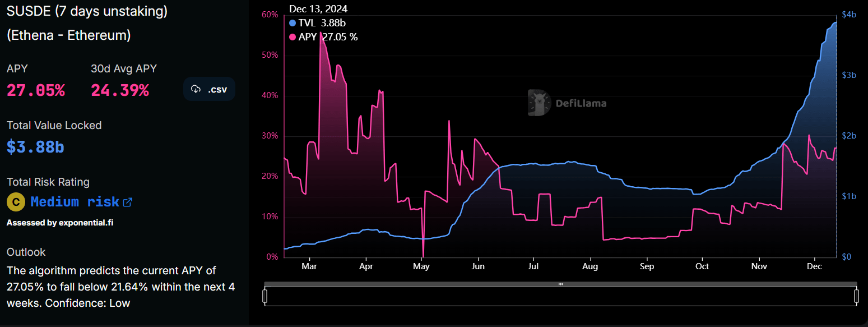Click the 50% label on the APY axis

point(270,55)
